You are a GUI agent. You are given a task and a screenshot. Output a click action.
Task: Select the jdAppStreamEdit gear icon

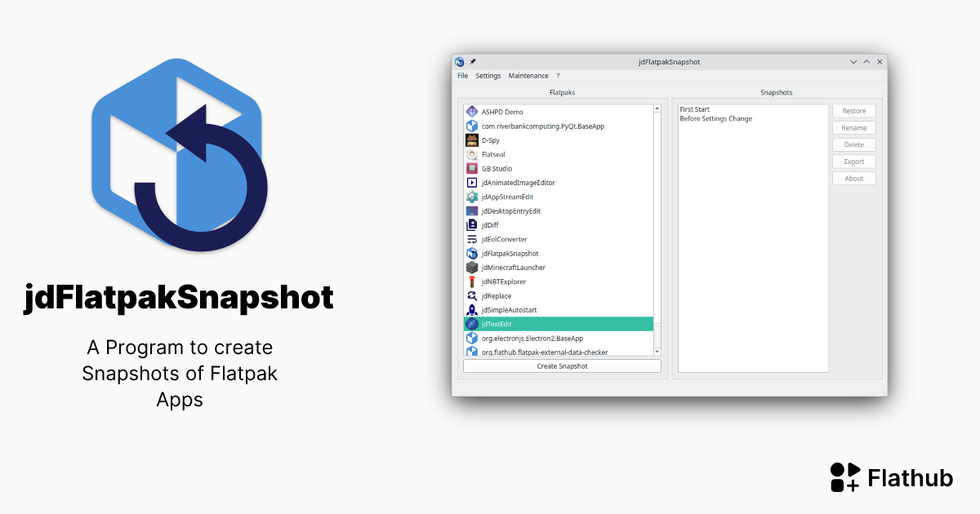click(471, 197)
